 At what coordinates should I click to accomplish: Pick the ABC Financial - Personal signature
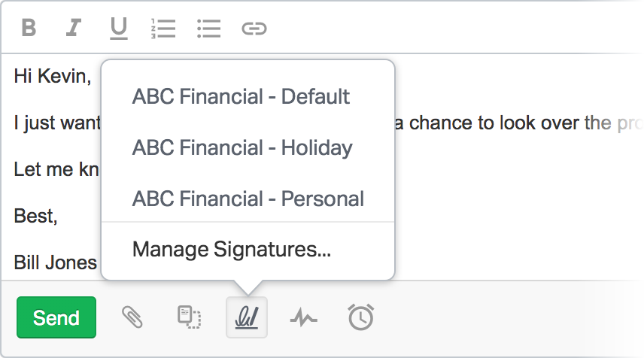click(x=248, y=199)
